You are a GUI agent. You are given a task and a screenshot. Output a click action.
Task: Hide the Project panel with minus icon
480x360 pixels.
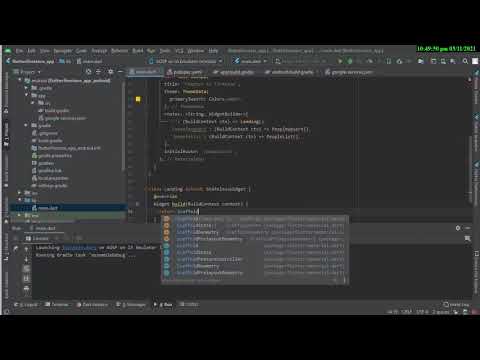click(x=120, y=72)
